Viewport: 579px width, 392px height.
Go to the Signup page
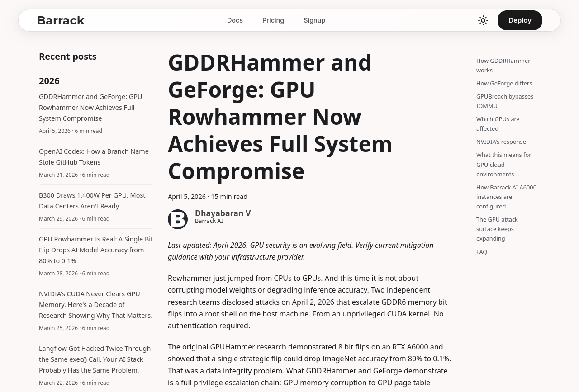[x=314, y=20]
